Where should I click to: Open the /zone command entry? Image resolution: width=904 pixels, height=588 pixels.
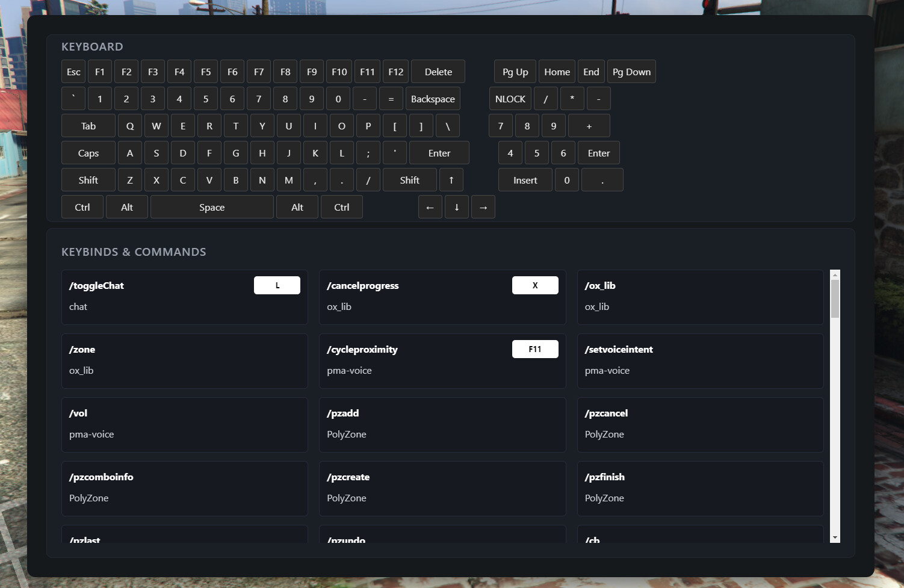pos(184,361)
